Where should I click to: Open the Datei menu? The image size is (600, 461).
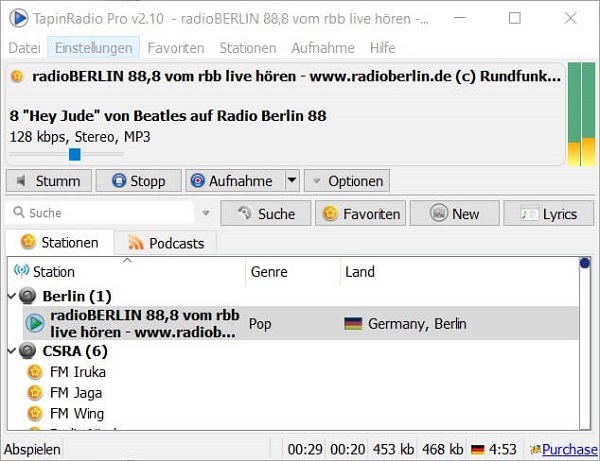(24, 48)
